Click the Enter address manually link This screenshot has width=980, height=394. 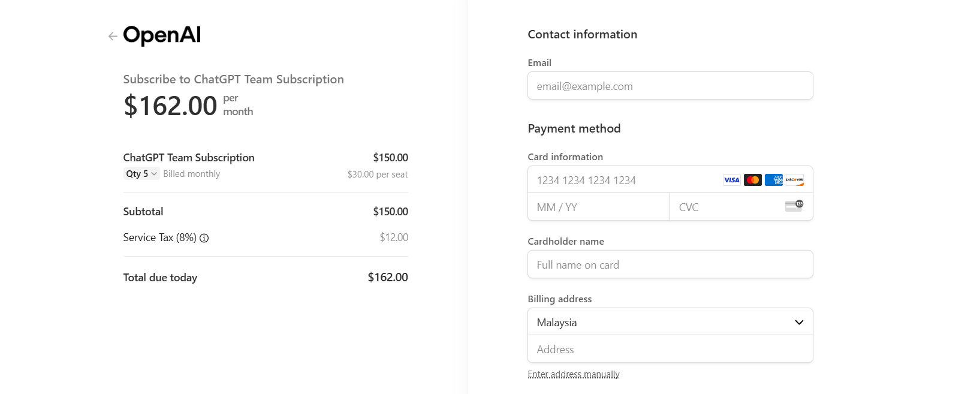tap(574, 374)
